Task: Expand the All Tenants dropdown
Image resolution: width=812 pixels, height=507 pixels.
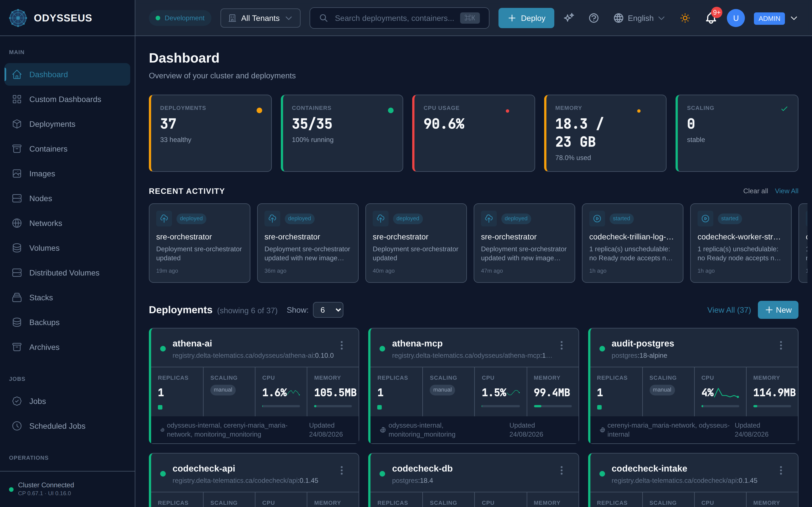Action: (x=261, y=18)
